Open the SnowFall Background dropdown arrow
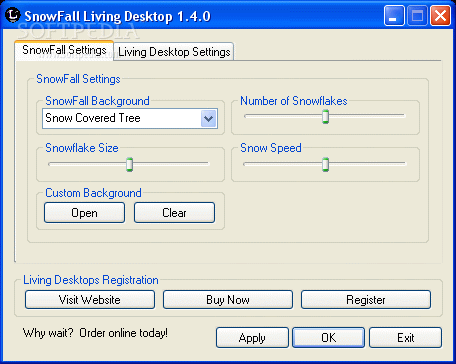Screen dimensions: 456x364 (x=209, y=118)
